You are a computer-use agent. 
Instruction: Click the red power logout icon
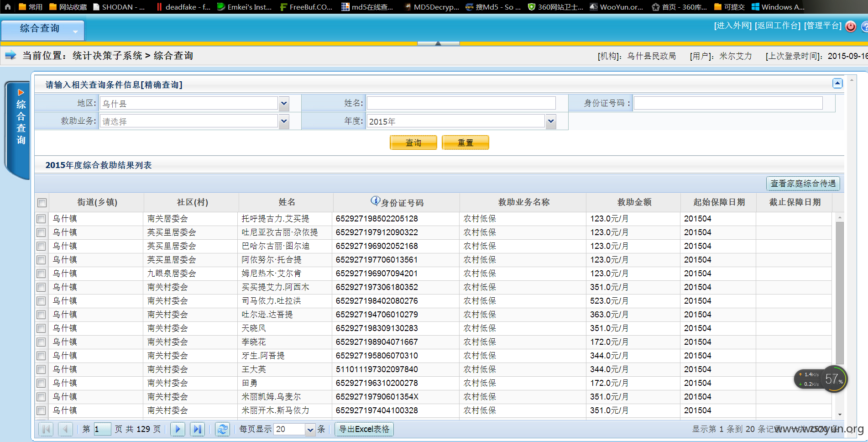pos(851,26)
